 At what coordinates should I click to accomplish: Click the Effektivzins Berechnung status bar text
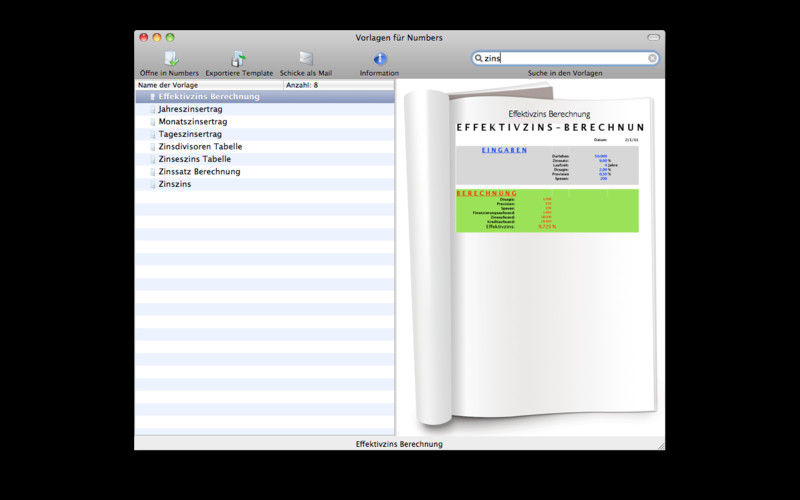[399, 444]
